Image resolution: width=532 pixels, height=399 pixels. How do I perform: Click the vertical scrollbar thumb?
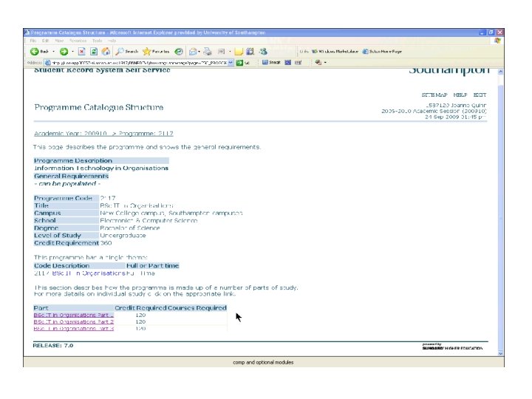click(500, 217)
